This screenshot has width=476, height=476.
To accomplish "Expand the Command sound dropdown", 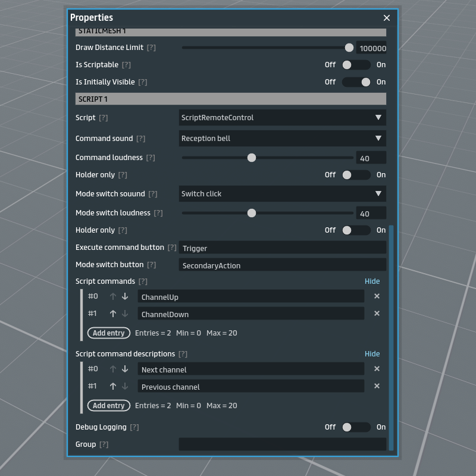I will [x=282, y=139].
